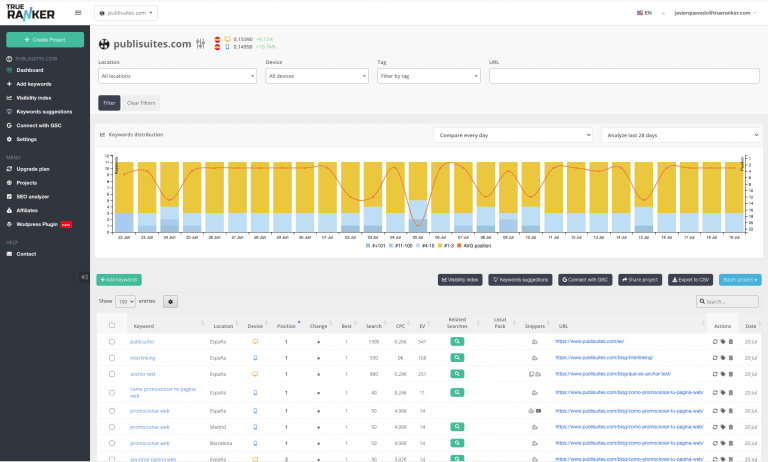
Task: Click the mobile device icon for interlinking
Action: [x=255, y=358]
